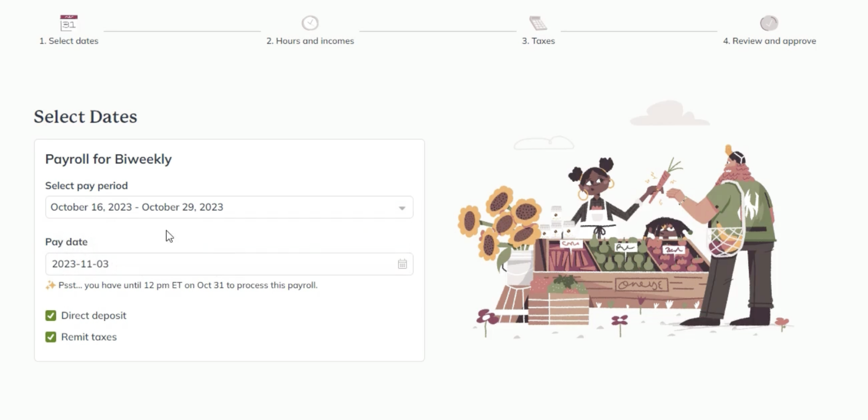
Task: Click the Direct deposit label text
Action: click(x=94, y=316)
